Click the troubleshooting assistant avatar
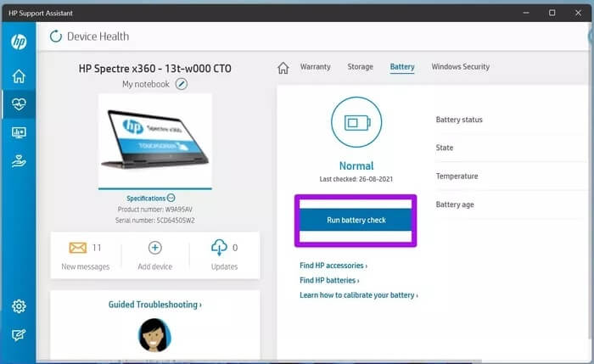The image size is (594, 364). tap(154, 335)
